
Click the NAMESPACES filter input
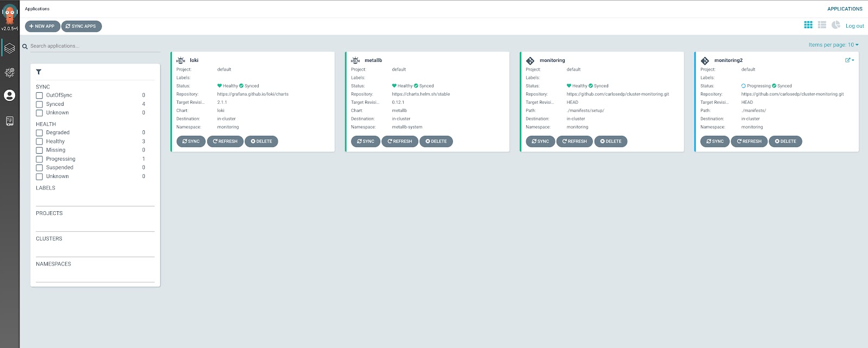tap(95, 276)
